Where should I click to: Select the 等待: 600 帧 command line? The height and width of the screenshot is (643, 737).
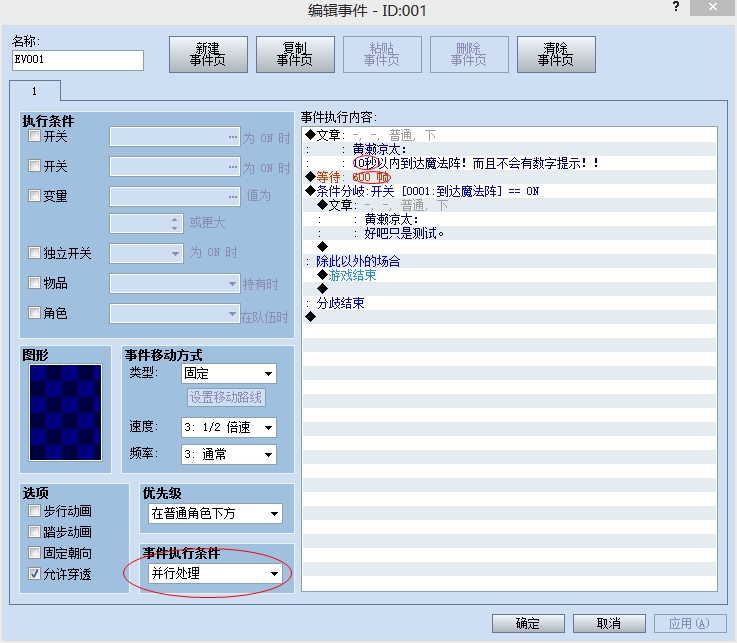coord(510,177)
